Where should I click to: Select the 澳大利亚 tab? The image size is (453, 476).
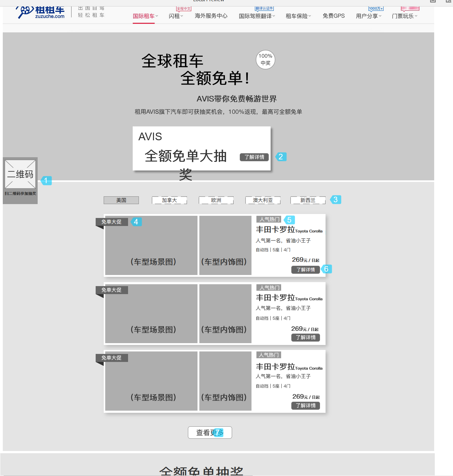pos(263,200)
